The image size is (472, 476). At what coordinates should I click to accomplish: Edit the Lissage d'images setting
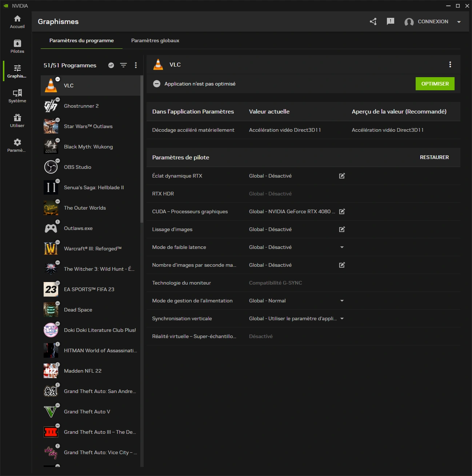point(342,229)
